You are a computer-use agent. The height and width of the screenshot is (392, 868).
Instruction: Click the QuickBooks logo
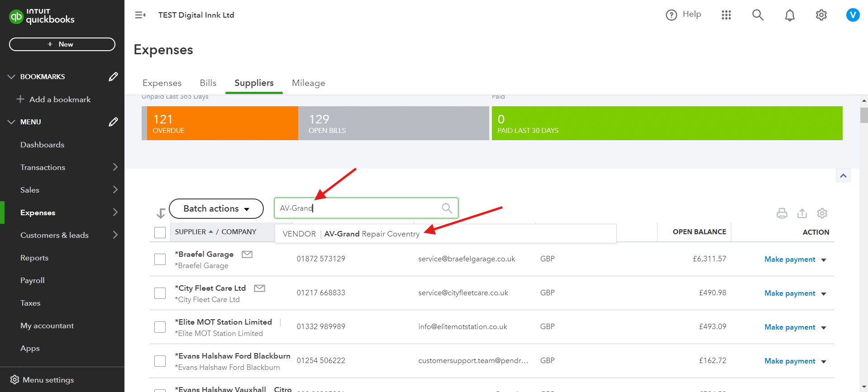tap(42, 16)
